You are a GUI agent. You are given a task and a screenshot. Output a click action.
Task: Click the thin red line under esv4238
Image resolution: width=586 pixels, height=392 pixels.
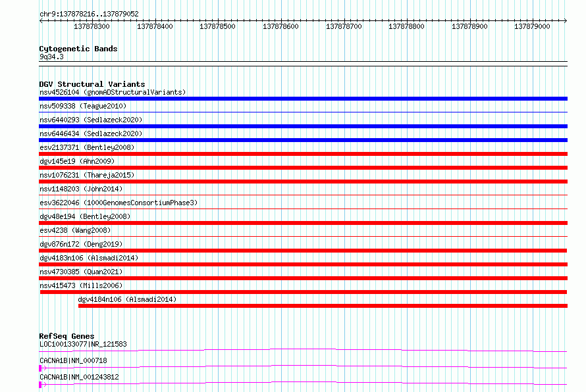click(x=303, y=236)
